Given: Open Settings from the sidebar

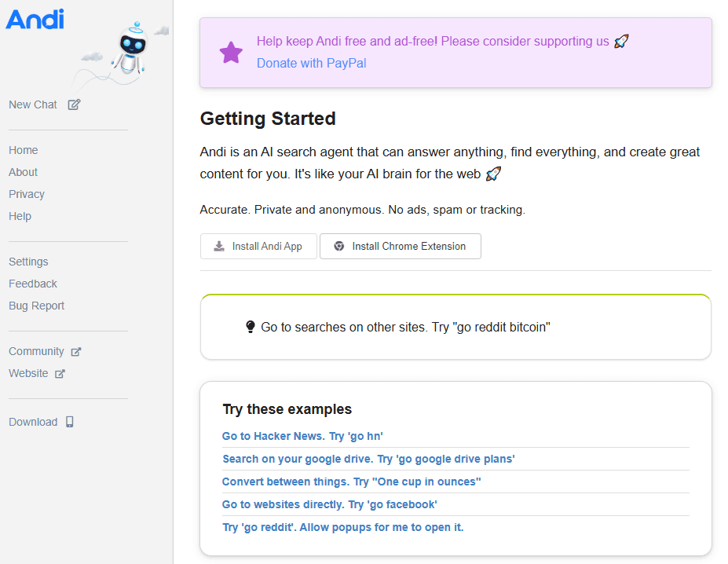Looking at the screenshot, I should coord(28,262).
